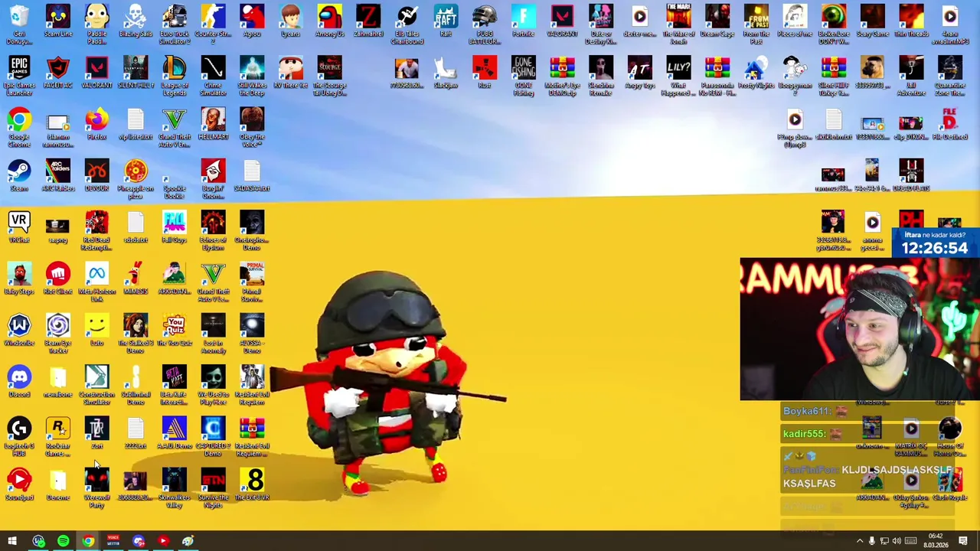Launch Logitech G HUB shortcut
The image size is (980, 551).
pos(19,436)
